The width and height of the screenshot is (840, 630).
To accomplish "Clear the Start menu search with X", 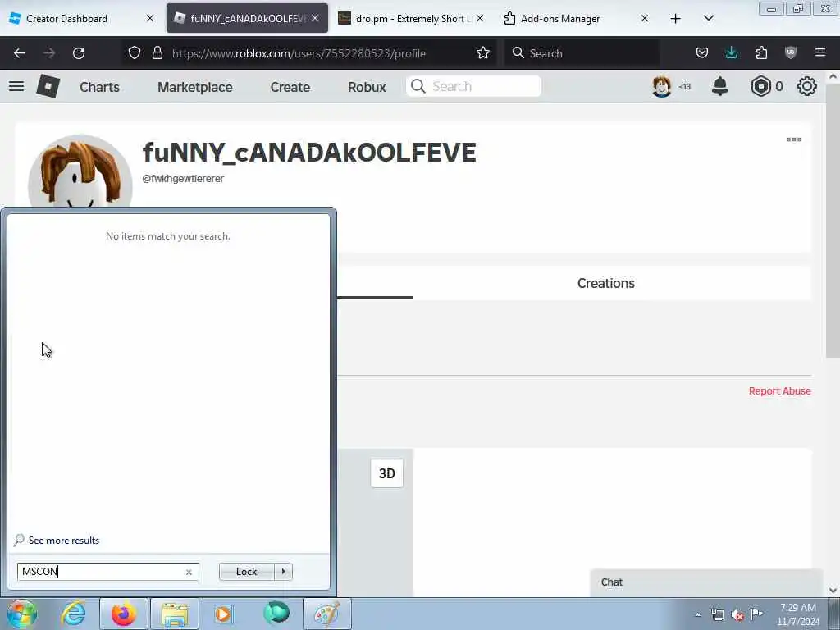I will point(189,572).
